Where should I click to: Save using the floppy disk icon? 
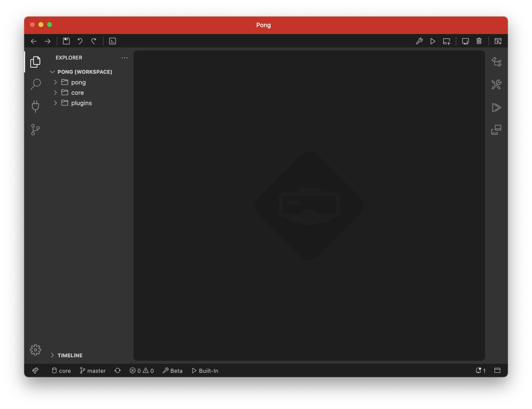pyautogui.click(x=66, y=41)
